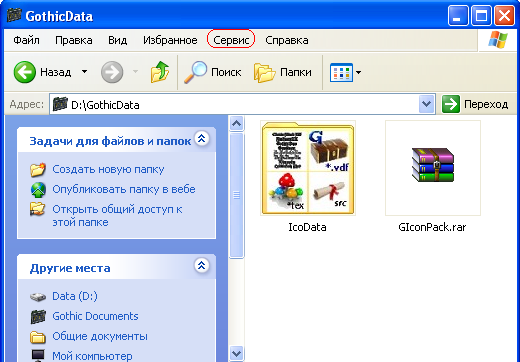This screenshot has width=520, height=362.
Task: Open the Back history dropdown arrow
Action: pyautogui.click(x=85, y=71)
